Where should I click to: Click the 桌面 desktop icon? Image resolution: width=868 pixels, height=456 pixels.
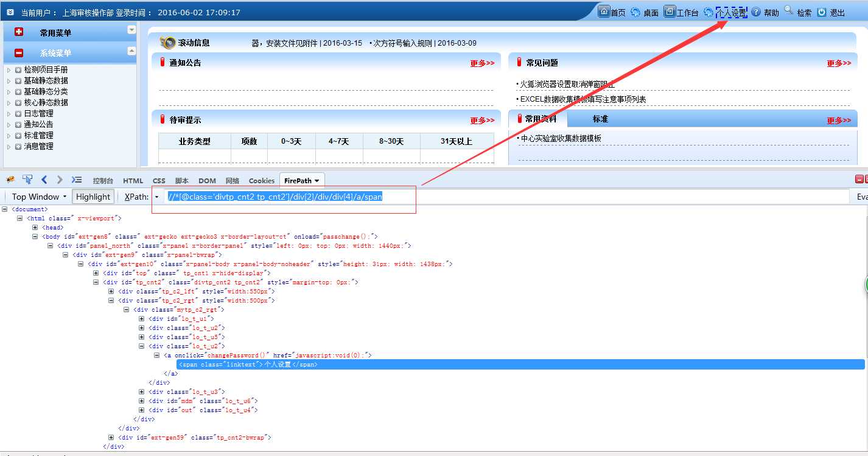tap(635, 12)
